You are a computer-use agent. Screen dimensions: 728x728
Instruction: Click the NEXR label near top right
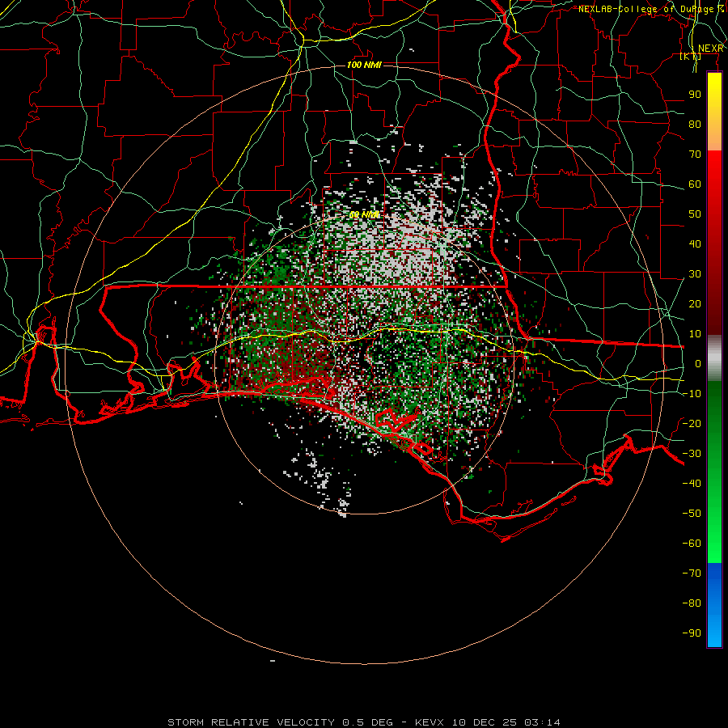(x=711, y=49)
